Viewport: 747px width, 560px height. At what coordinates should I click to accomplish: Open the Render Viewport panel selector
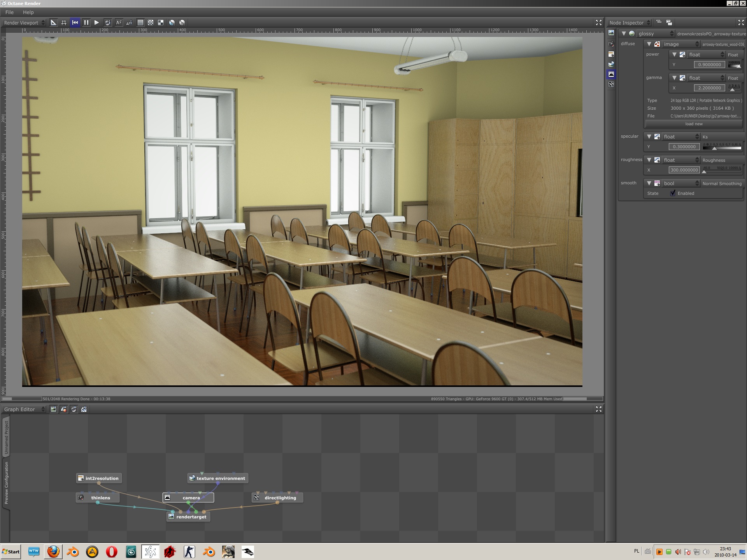[24, 23]
